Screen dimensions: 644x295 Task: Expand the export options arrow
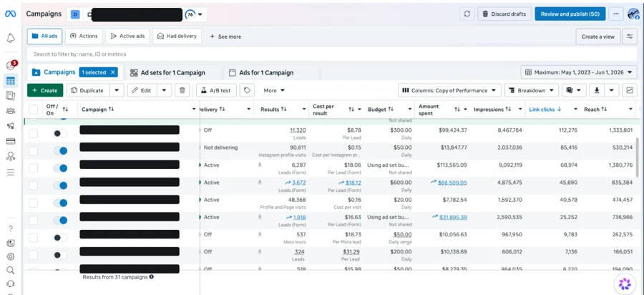pyautogui.click(x=612, y=90)
